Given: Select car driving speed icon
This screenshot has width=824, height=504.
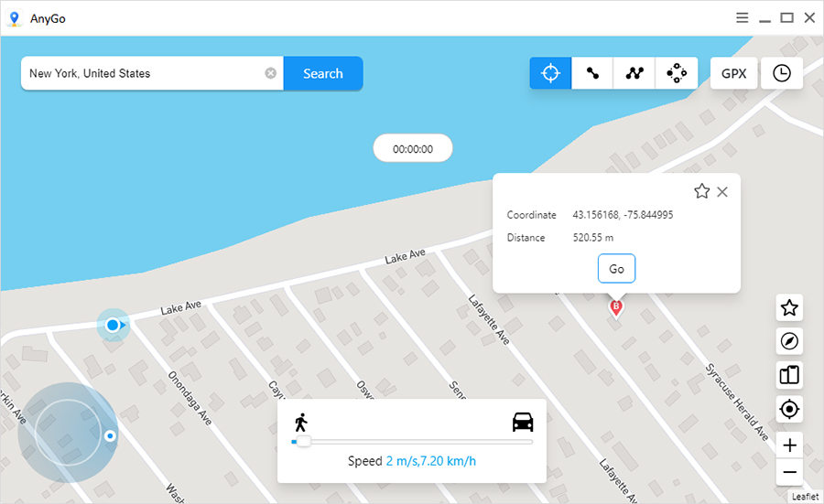Looking at the screenshot, I should [x=523, y=422].
